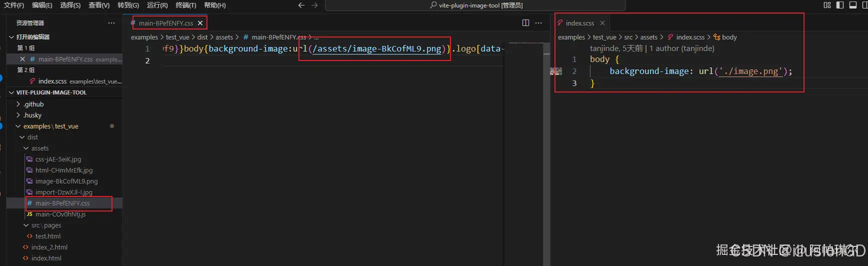
Task: Open the 转到(G) menu
Action: pyautogui.click(x=128, y=5)
